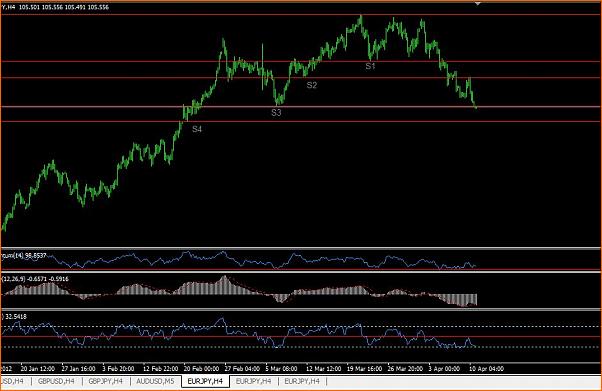The width and height of the screenshot is (602, 391).
Task: Click the 12 Mar 12:00 time axis label
Action: pyautogui.click(x=323, y=369)
